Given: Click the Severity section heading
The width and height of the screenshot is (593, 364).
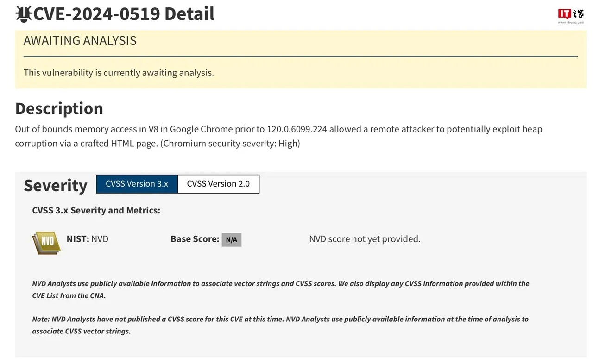Looking at the screenshot, I should (55, 185).
